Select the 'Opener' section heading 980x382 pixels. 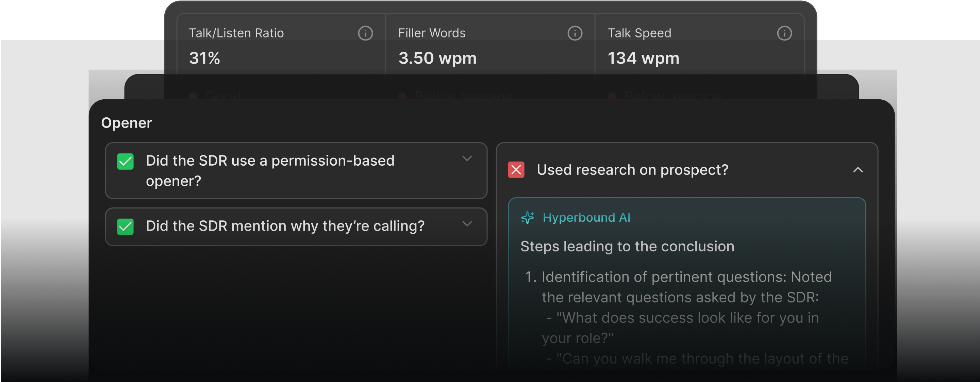pos(126,123)
